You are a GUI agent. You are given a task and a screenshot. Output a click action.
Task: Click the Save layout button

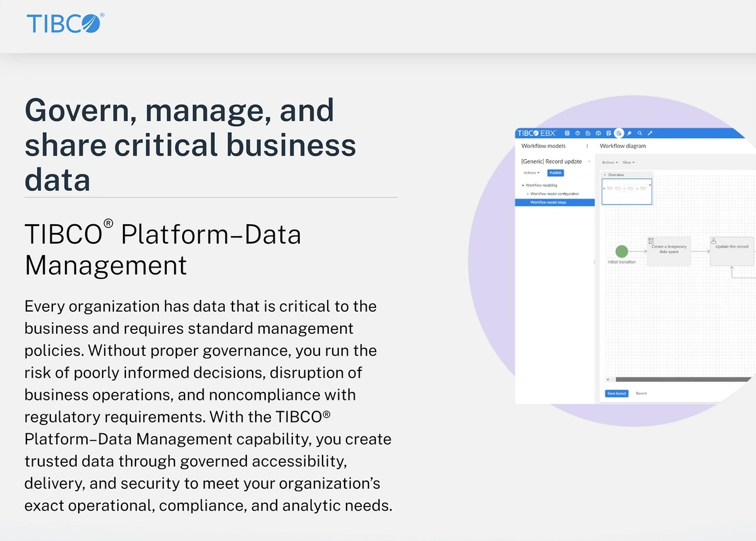pyautogui.click(x=617, y=393)
